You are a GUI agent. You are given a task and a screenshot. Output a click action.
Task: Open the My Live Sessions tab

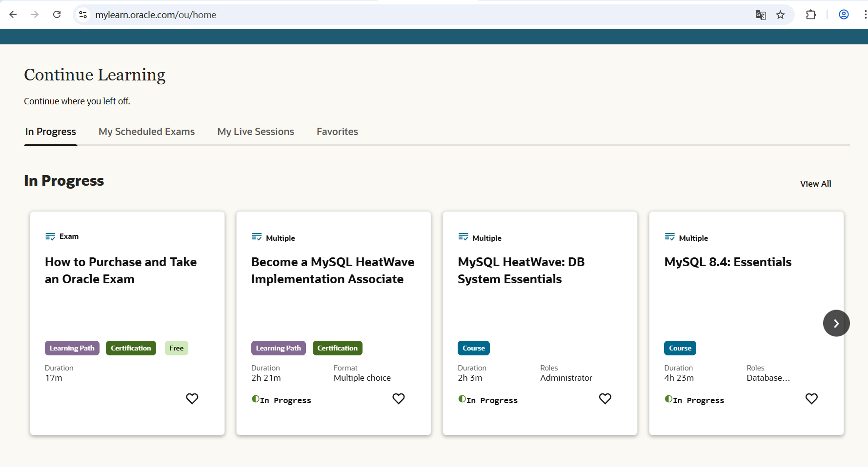(x=256, y=132)
